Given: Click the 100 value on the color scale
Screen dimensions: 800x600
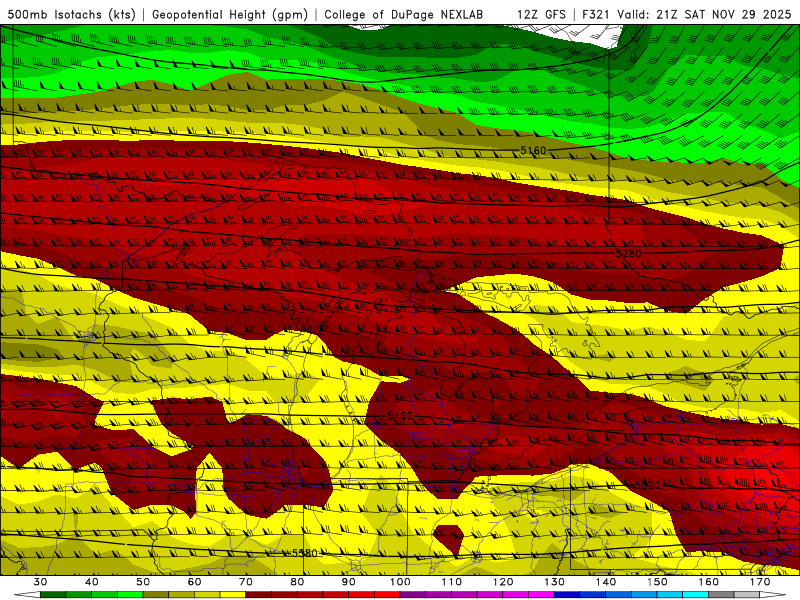Looking at the screenshot, I should (400, 582).
